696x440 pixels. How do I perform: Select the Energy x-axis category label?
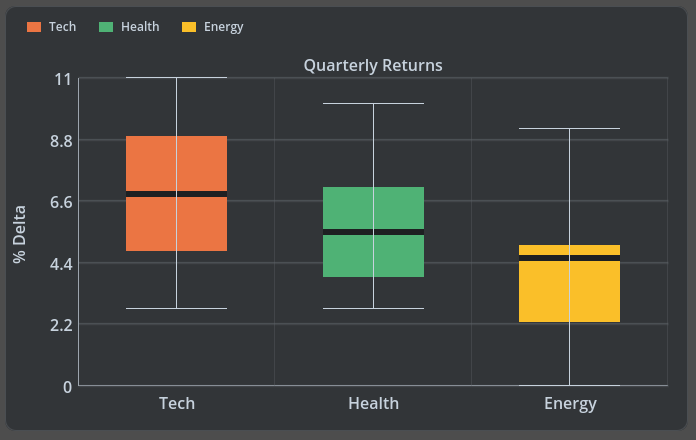point(570,404)
